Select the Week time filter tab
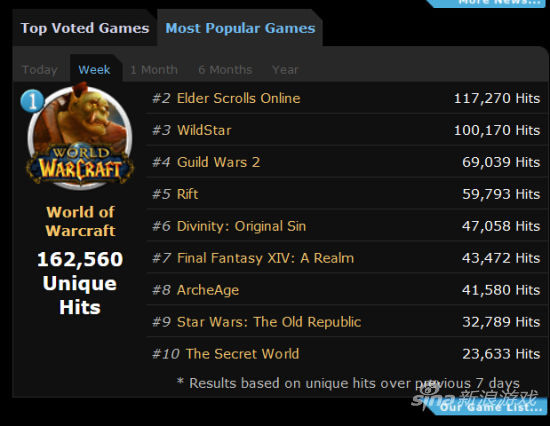 (94, 69)
